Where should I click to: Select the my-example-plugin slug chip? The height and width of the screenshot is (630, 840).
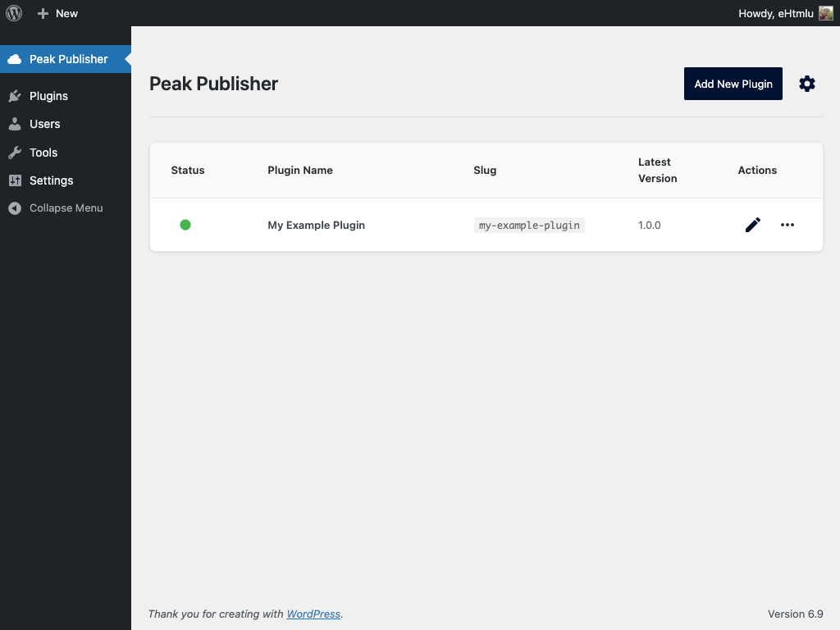[x=529, y=225]
